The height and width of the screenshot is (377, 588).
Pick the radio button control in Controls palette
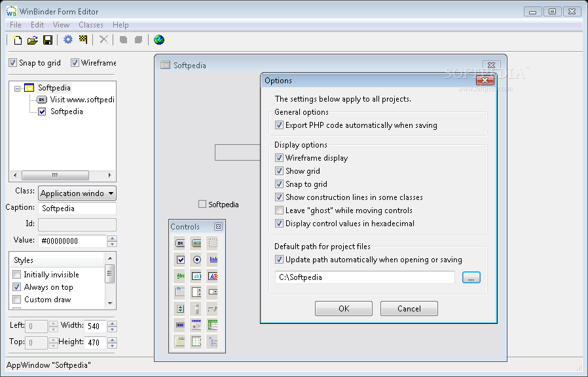coord(196,260)
